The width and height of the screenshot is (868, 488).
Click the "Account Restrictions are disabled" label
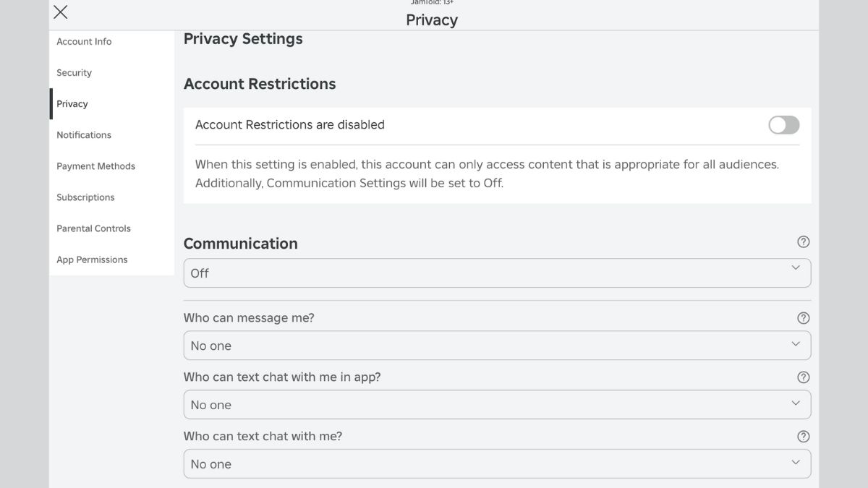[x=289, y=125]
